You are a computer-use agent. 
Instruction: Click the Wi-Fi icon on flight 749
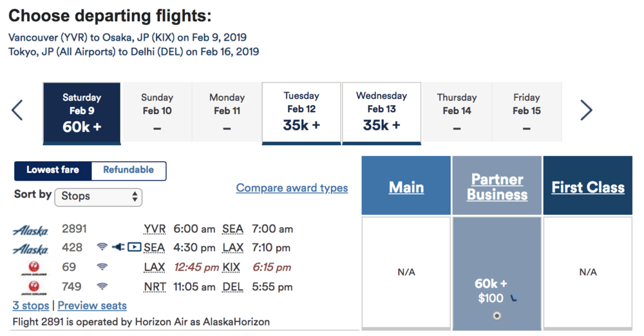pos(102,286)
